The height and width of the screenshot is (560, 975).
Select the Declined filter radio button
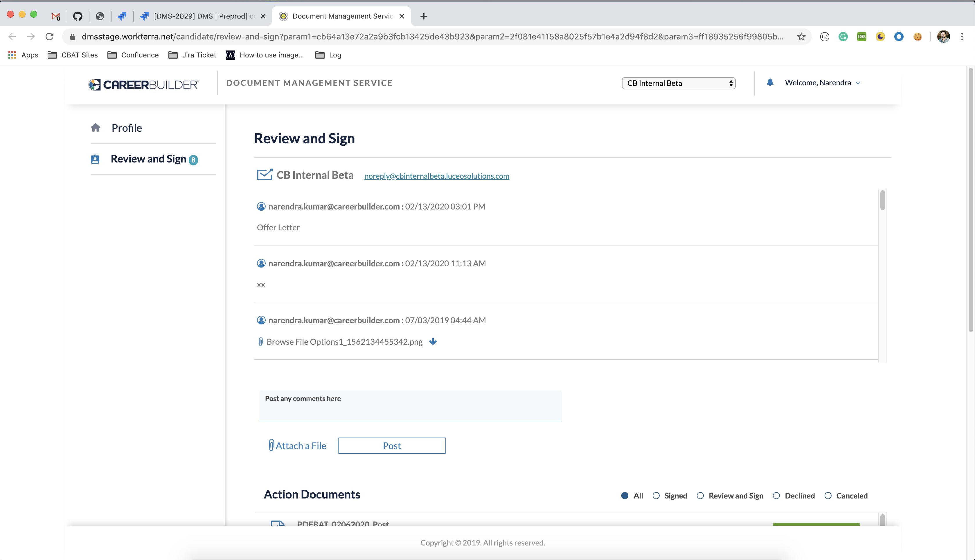click(776, 496)
